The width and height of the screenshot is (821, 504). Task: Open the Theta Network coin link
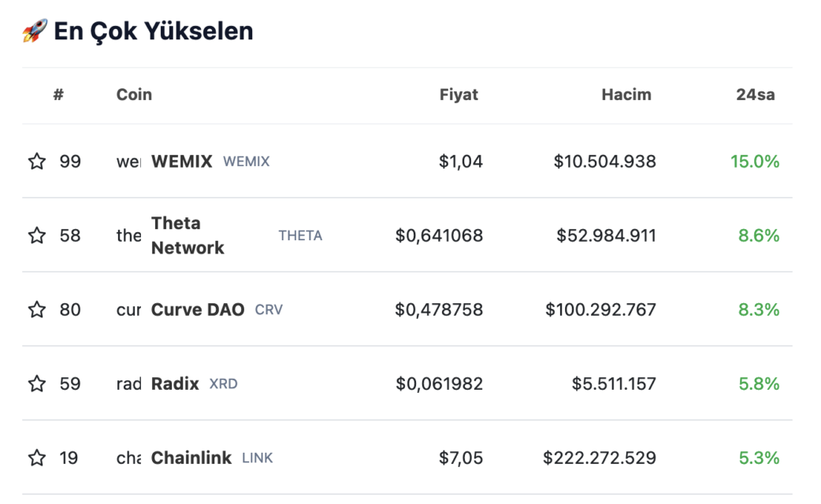tap(188, 235)
